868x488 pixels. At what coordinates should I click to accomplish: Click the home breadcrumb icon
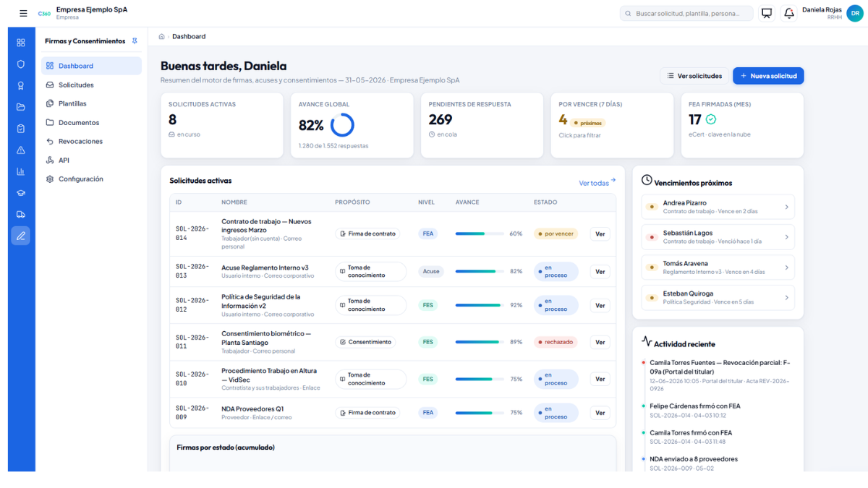(x=161, y=36)
